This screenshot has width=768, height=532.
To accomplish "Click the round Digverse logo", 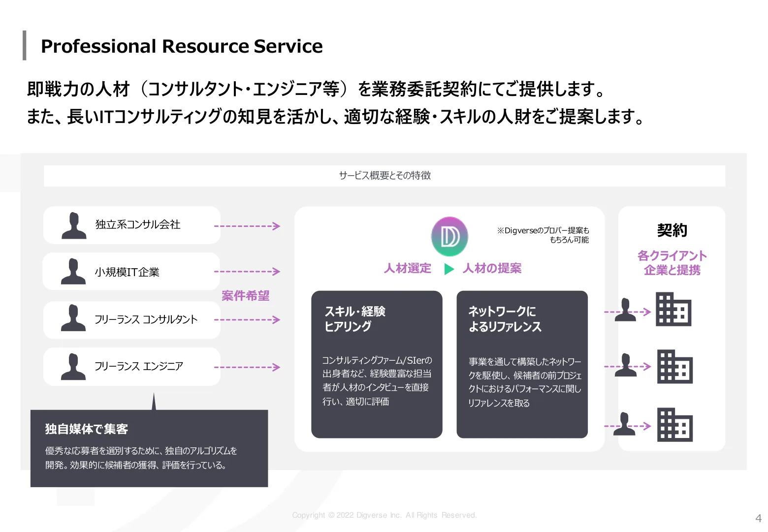I will [x=449, y=236].
